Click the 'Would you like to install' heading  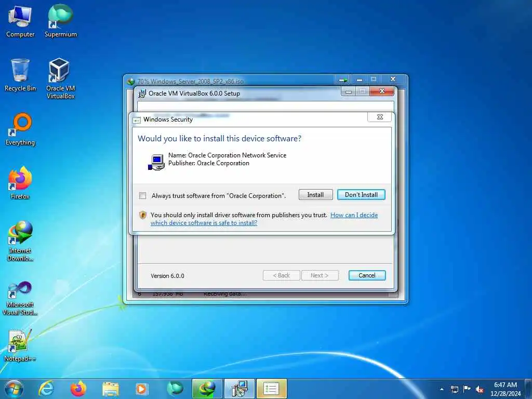click(x=220, y=138)
